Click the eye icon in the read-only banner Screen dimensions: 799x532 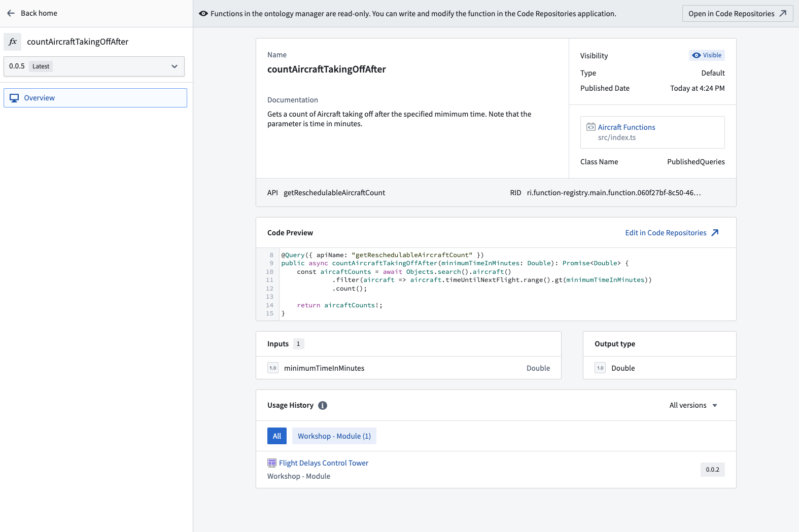coord(203,14)
